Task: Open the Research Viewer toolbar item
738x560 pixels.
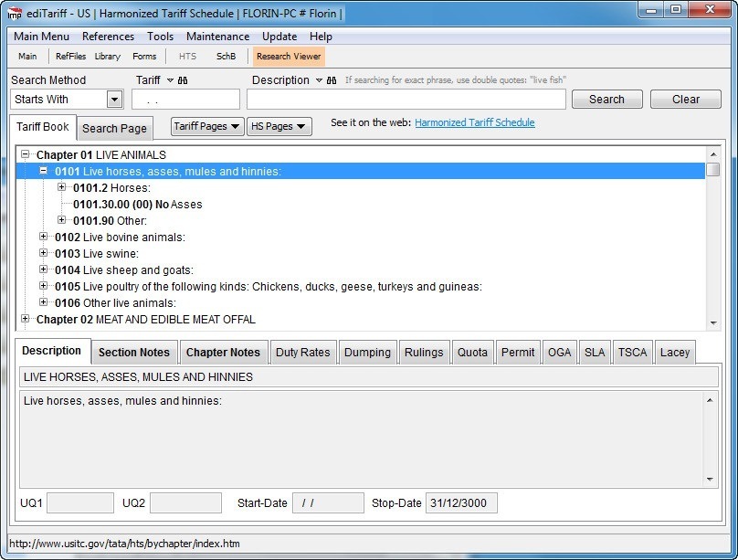Action: point(289,56)
